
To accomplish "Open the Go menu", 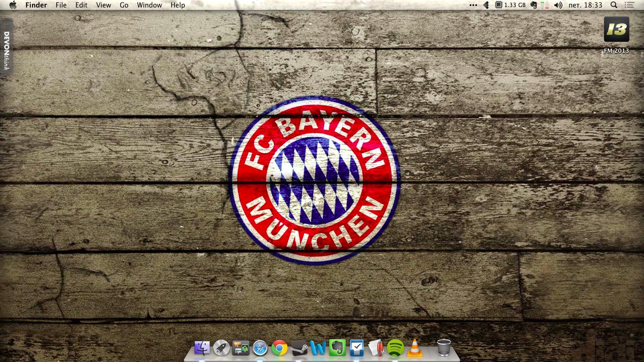I will 124,5.
